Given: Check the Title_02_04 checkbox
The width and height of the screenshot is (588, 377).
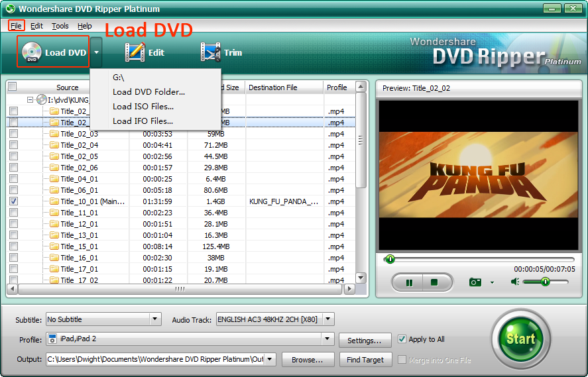Looking at the screenshot, I should pyautogui.click(x=14, y=145).
